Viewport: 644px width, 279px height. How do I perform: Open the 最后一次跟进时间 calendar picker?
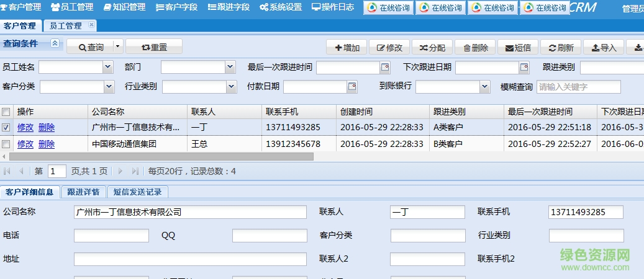click(x=385, y=67)
